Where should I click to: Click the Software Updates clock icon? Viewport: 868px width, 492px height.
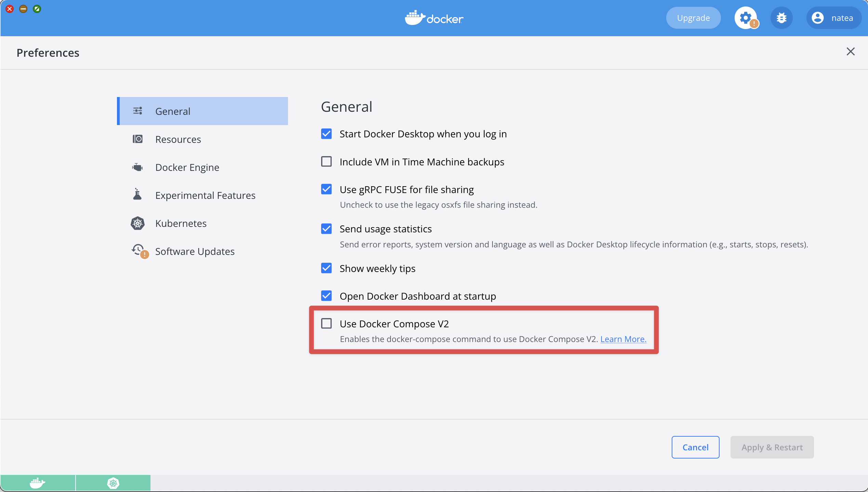coord(139,250)
